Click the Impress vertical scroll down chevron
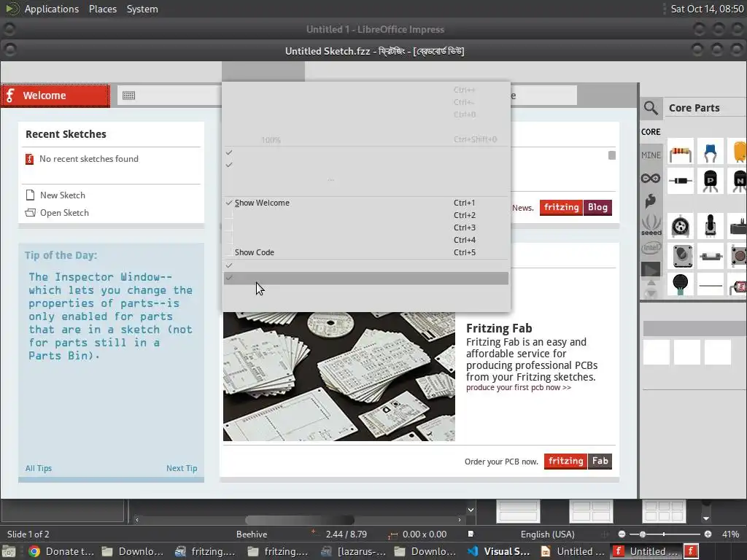747x560 pixels. (471, 510)
